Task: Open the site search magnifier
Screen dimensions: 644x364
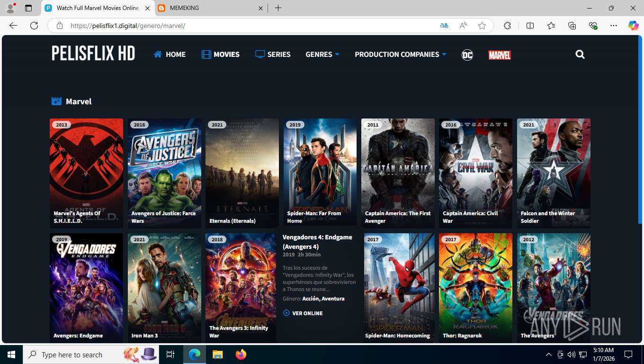Action: (x=580, y=55)
